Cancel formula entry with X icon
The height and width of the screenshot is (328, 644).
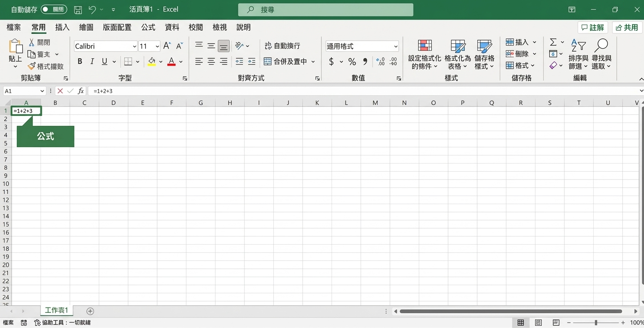coord(60,91)
